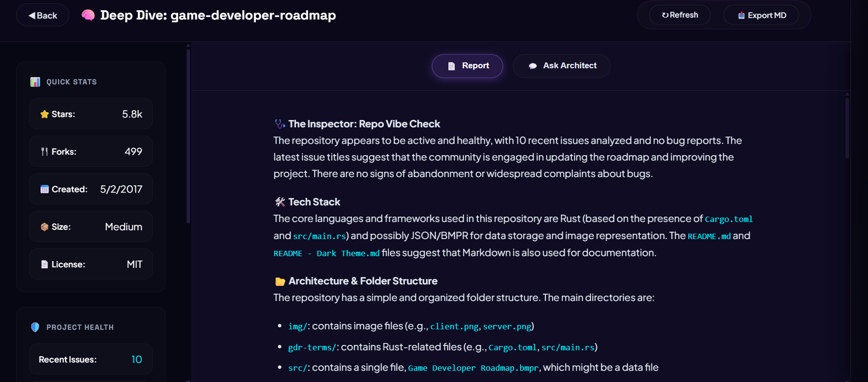The image size is (868, 382).
Task: Select the Created date 5/2/2017
Action: [121, 189]
